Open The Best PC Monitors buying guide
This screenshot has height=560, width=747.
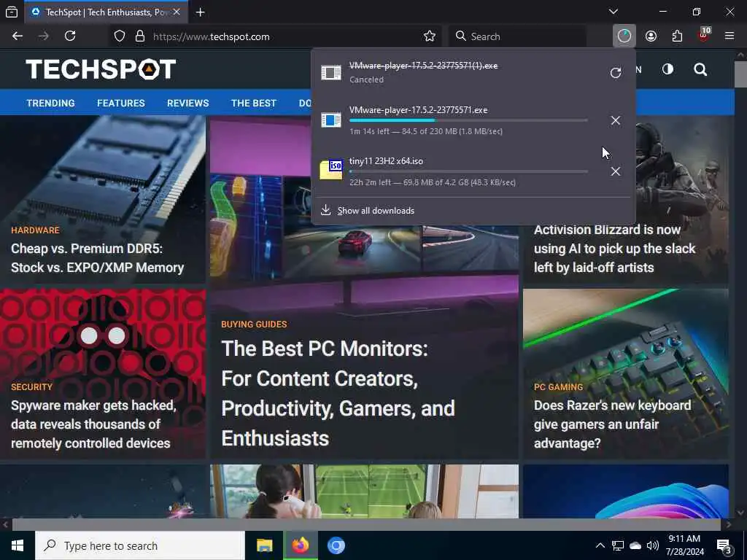point(338,393)
